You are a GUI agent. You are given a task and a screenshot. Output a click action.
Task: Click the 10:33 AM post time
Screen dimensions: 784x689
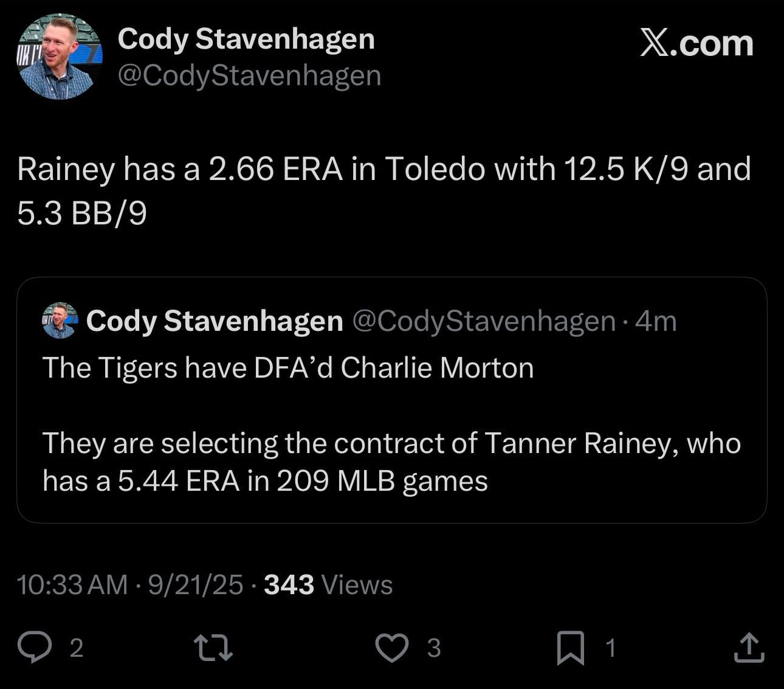[72, 585]
